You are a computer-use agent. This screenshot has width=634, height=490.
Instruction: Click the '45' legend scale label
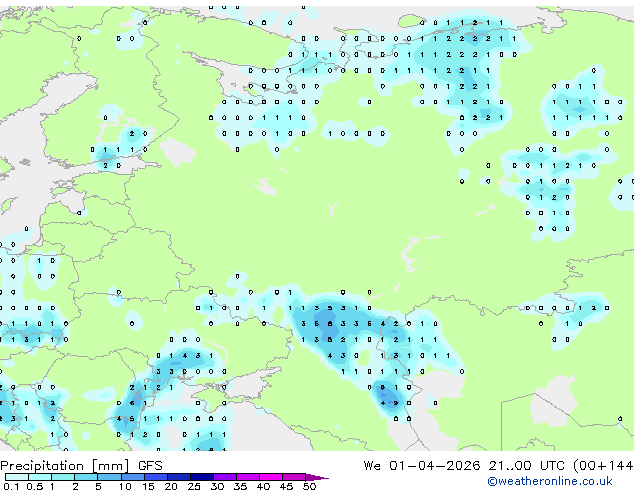(x=286, y=486)
